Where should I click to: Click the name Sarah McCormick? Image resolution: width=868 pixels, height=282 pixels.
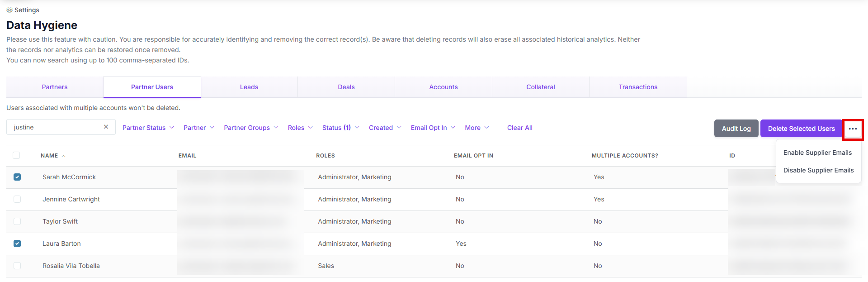tap(69, 177)
